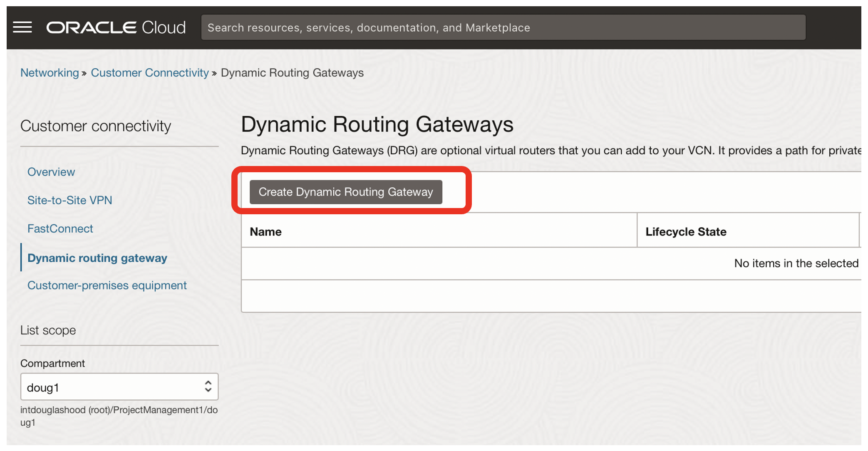This screenshot has height=451, width=868.
Task: Navigate to FastConnect section
Action: pos(60,228)
